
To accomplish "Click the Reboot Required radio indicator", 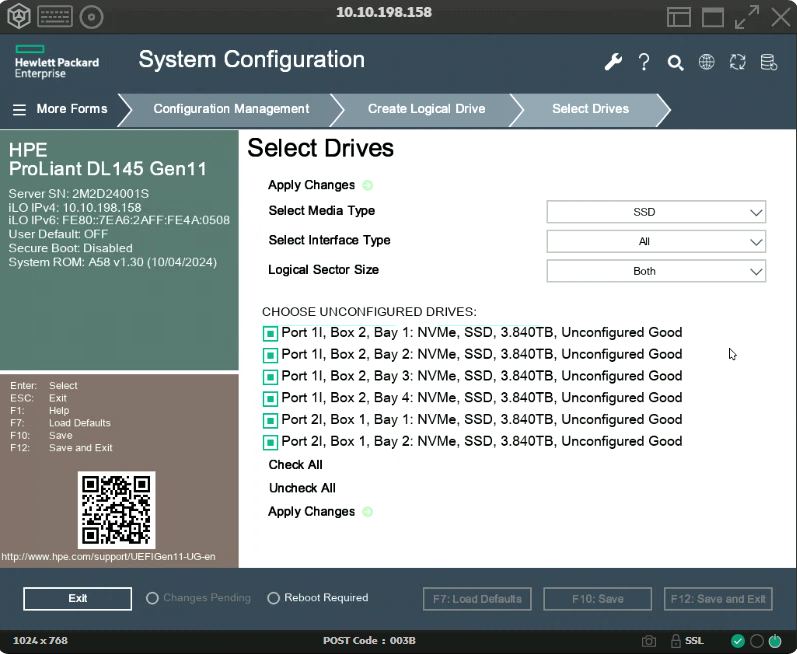I will point(273,598).
